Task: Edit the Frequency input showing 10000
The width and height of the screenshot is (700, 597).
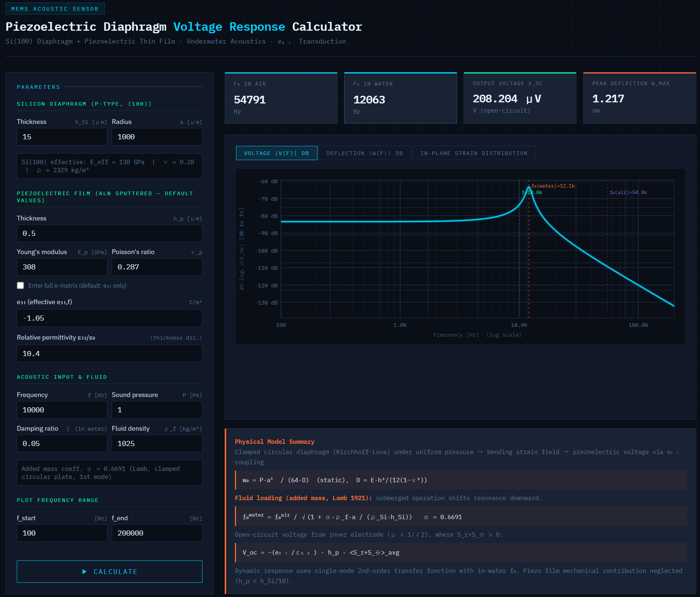Action: tap(62, 410)
